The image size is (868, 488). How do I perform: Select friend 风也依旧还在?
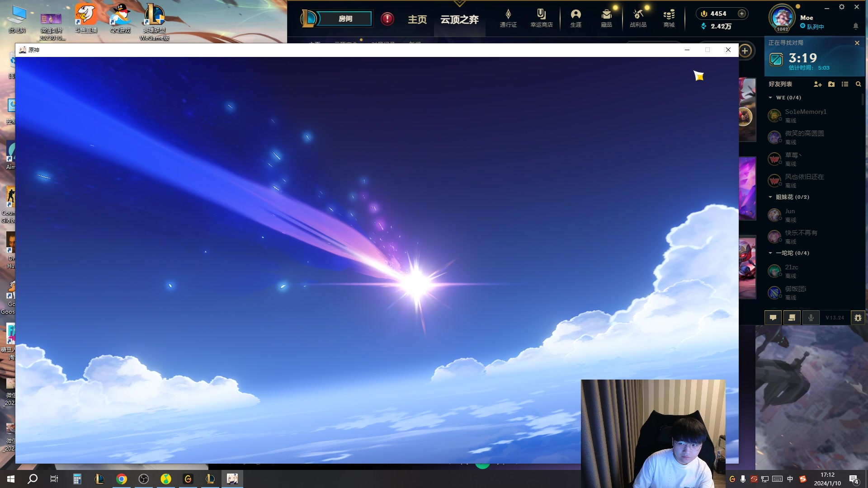[x=814, y=181]
